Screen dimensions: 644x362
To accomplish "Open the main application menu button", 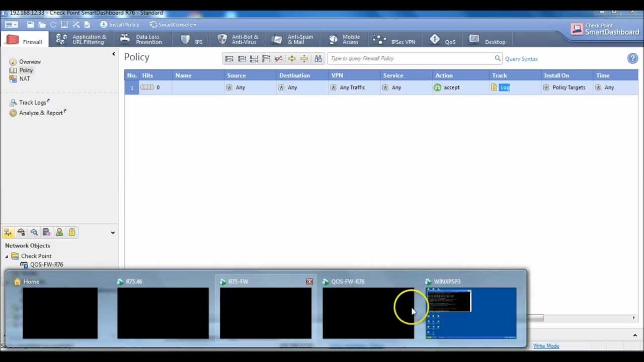I will click(11, 24).
